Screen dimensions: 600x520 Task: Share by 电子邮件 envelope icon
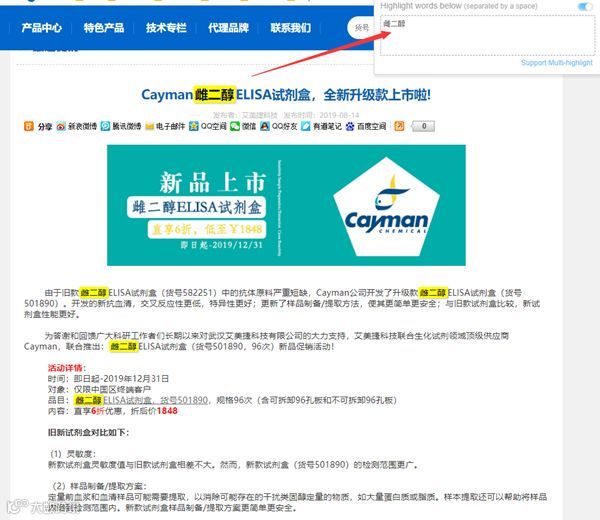pos(150,126)
